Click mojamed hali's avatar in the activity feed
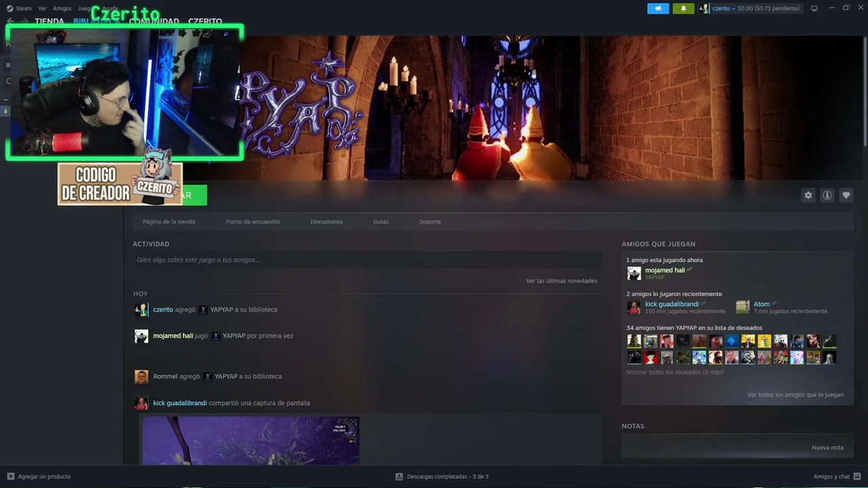Viewport: 868px width, 488px height. click(141, 336)
